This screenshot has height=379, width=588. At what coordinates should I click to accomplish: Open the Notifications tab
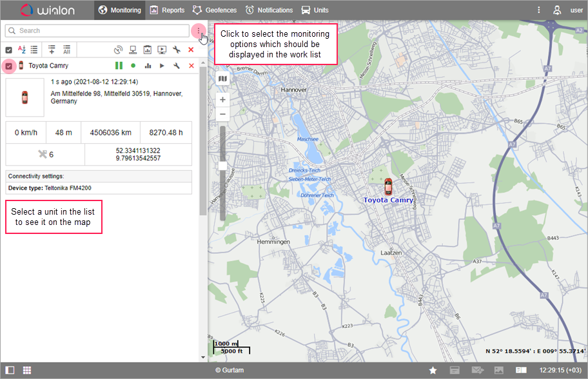(269, 10)
